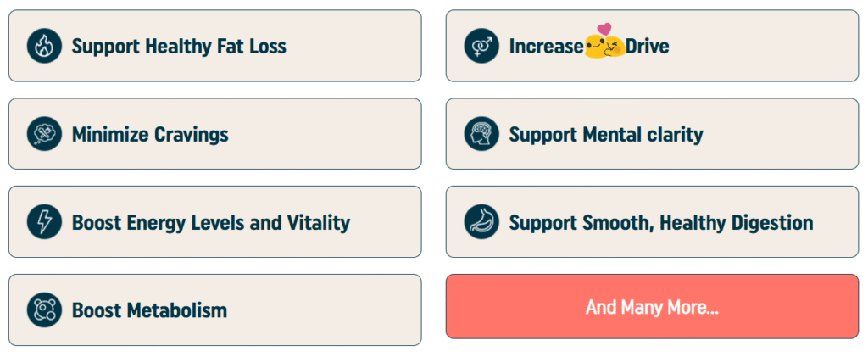Click the brain head icon
Viewport: 868px width, 357px height.
pyautogui.click(x=481, y=134)
